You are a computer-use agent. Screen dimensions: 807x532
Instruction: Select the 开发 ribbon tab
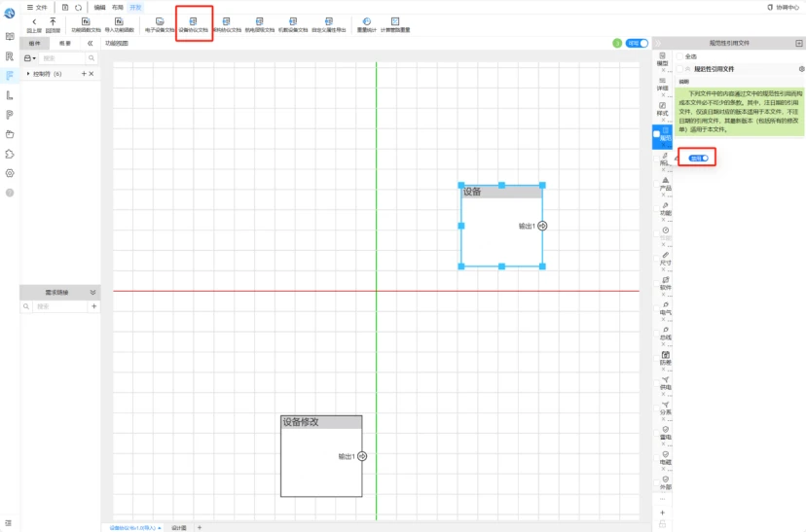tap(136, 7)
